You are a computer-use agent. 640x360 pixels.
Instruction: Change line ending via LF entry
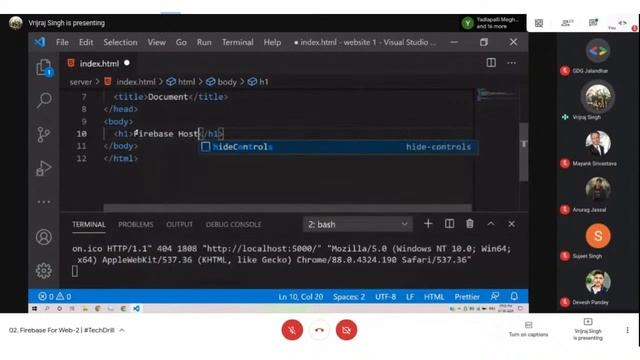(x=410, y=297)
